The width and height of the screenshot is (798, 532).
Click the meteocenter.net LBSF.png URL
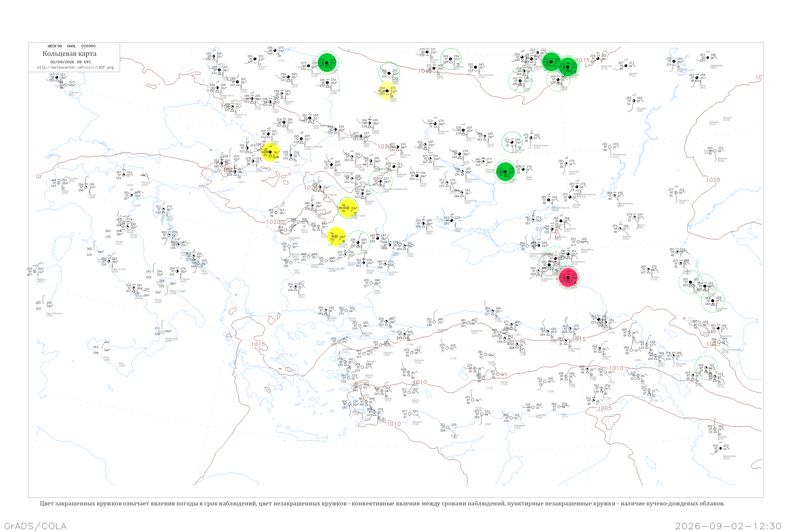pos(75,68)
